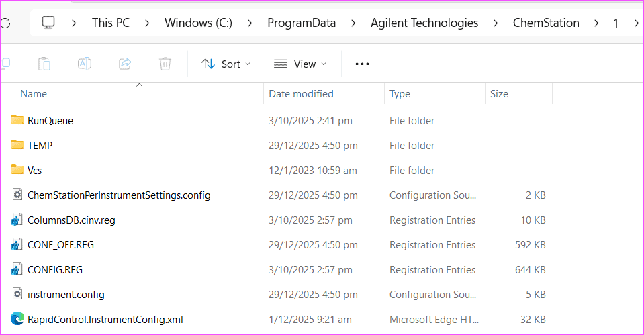This screenshot has height=335, width=644.
Task: Sort by Name column header
Action: point(34,93)
